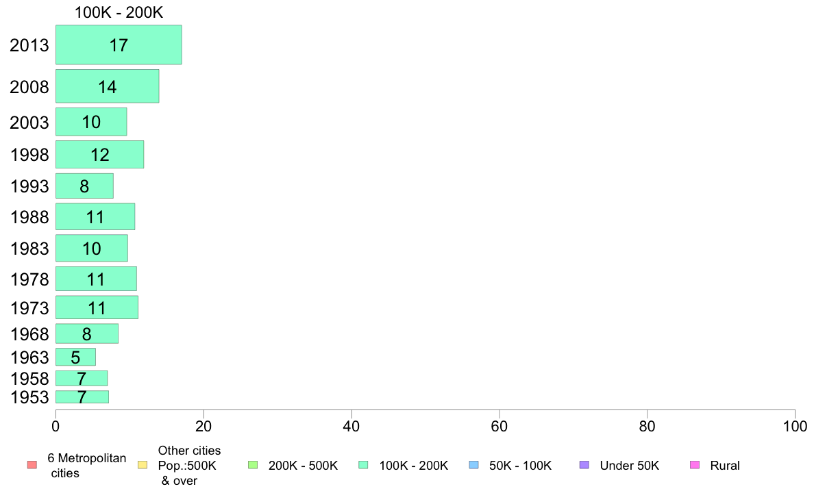The height and width of the screenshot is (504, 814).
Task: Click the yellow Other cities legend swatch
Action: (143, 465)
